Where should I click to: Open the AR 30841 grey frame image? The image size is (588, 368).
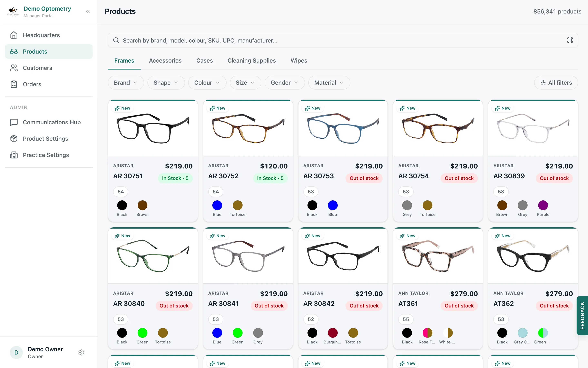click(248, 256)
